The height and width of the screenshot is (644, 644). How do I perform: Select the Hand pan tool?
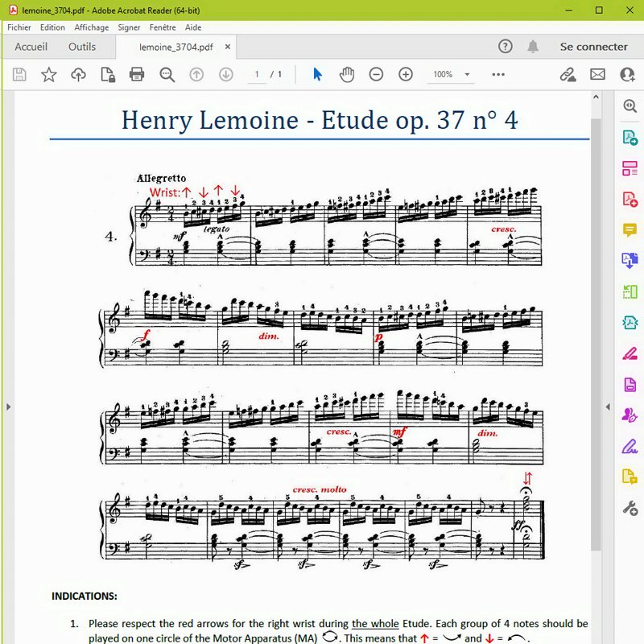coord(347,75)
